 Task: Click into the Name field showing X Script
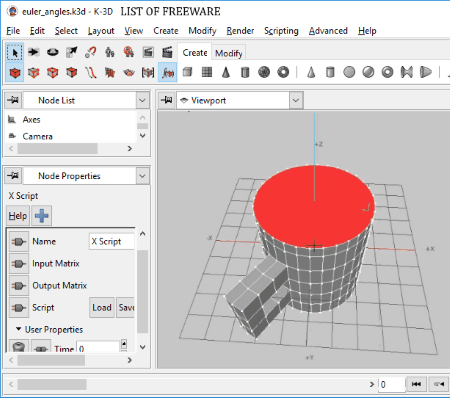(x=112, y=241)
